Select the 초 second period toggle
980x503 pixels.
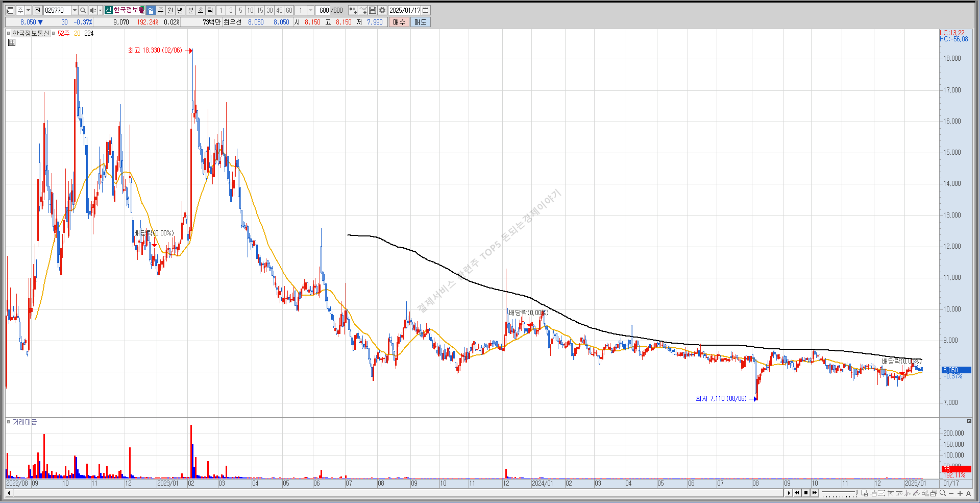(200, 10)
